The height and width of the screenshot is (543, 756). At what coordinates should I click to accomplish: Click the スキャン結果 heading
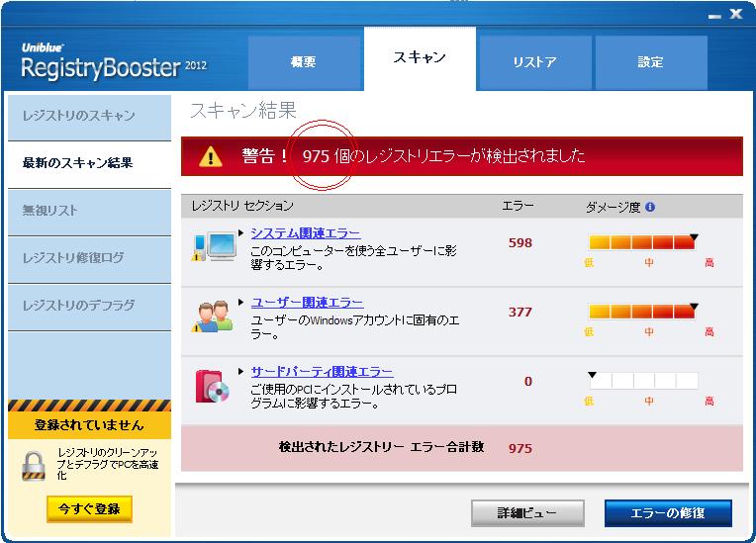243,111
